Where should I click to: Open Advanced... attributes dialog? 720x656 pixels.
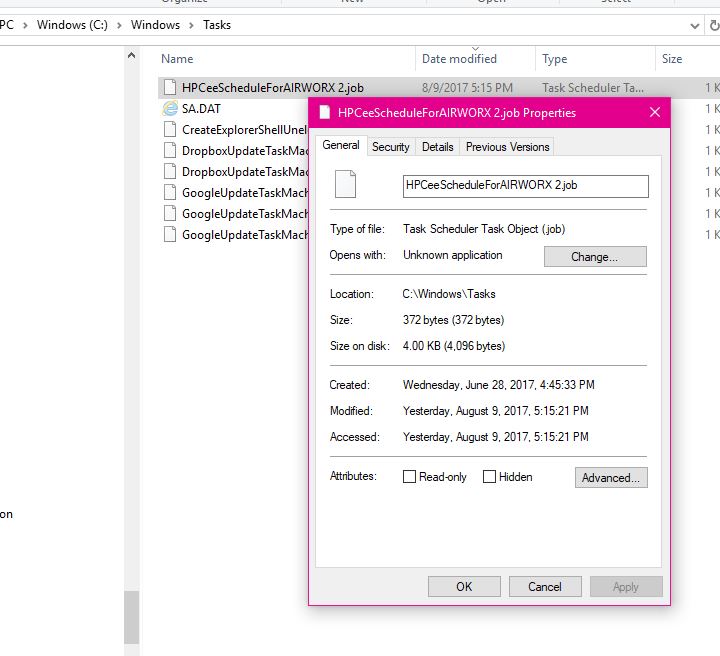click(611, 477)
